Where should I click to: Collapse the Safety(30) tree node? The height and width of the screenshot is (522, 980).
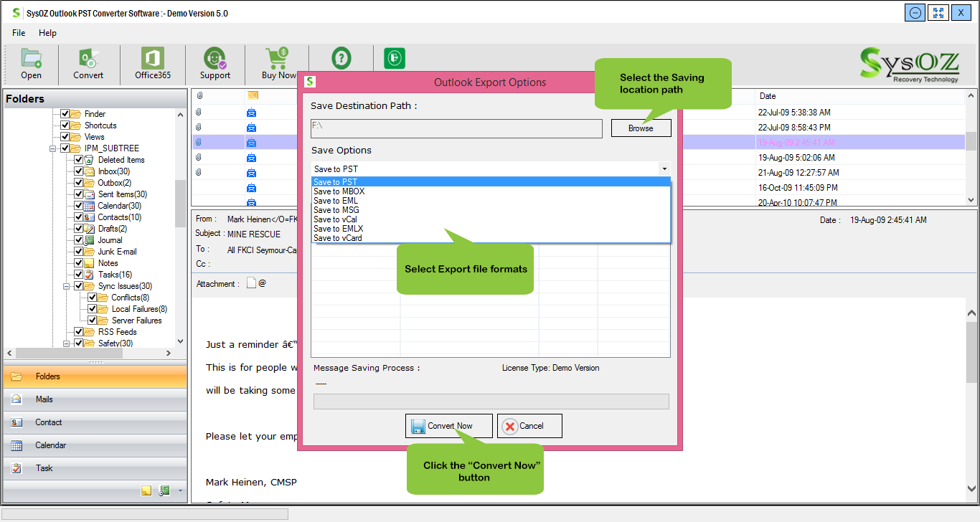pos(66,343)
